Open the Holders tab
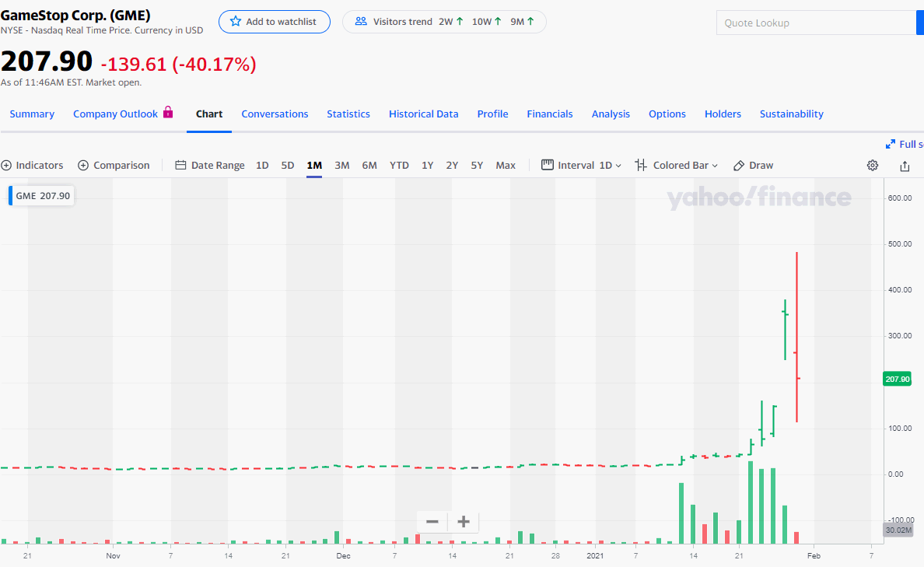This screenshot has width=924, height=567. click(723, 114)
